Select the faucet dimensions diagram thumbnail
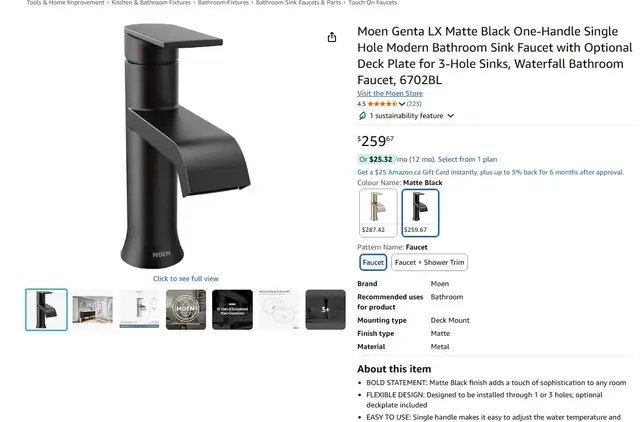640x422 pixels. (x=139, y=309)
